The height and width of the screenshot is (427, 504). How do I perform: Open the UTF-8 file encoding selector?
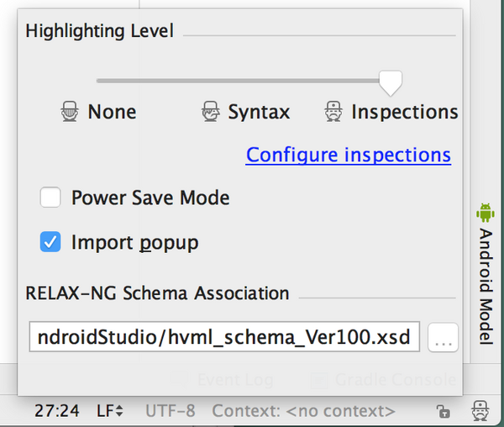(171, 411)
